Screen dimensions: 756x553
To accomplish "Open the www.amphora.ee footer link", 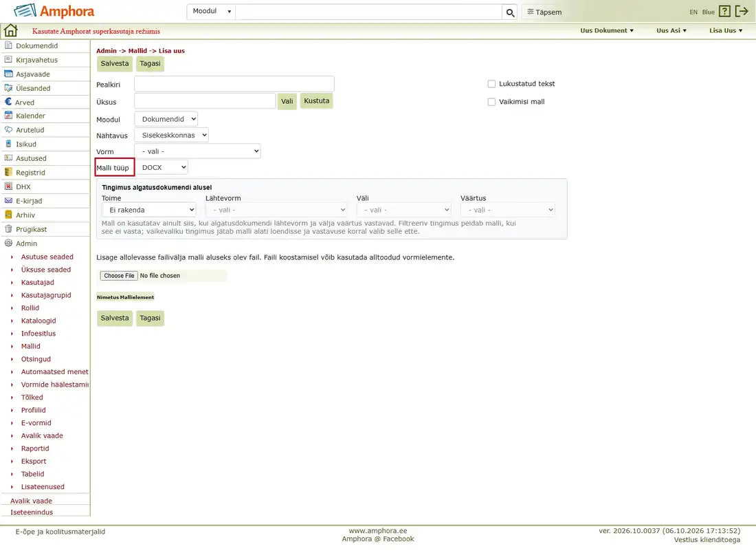I will [378, 531].
